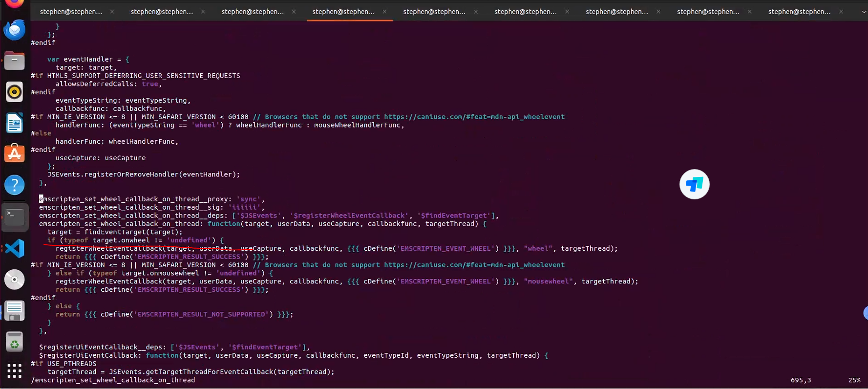Open LibreOffice Writer from the dock
868x389 pixels.
point(15,123)
